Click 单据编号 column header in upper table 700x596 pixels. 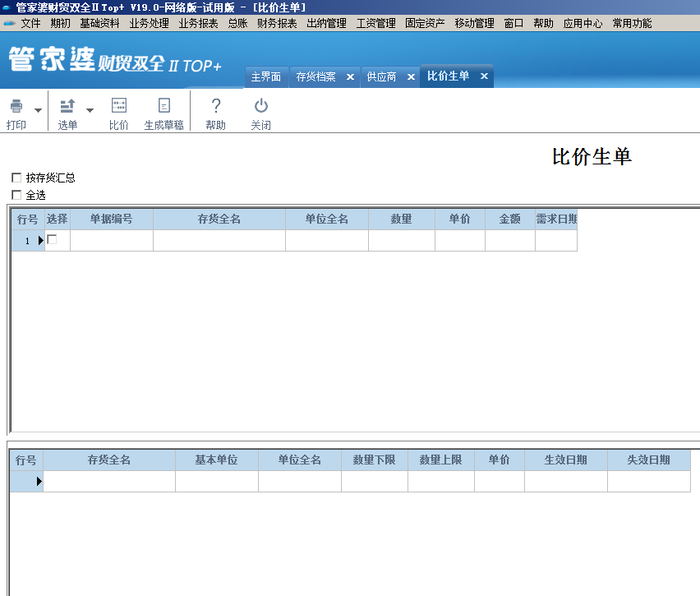(112, 219)
